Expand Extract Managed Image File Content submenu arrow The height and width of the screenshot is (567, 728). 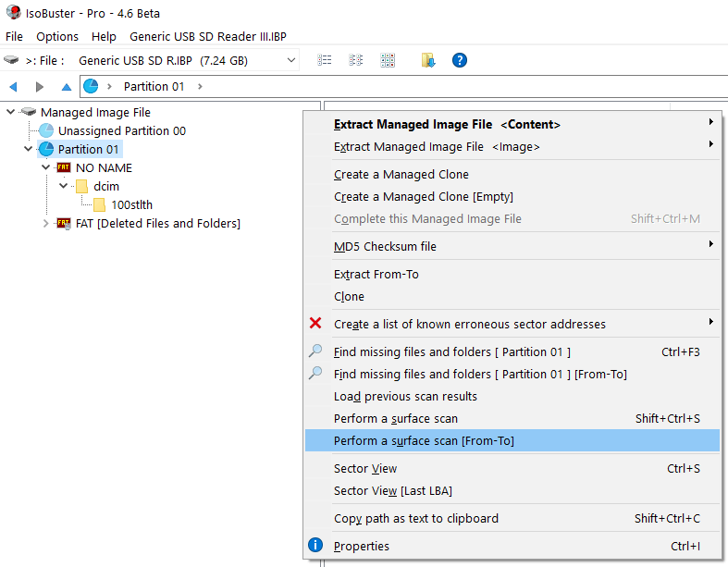click(710, 122)
